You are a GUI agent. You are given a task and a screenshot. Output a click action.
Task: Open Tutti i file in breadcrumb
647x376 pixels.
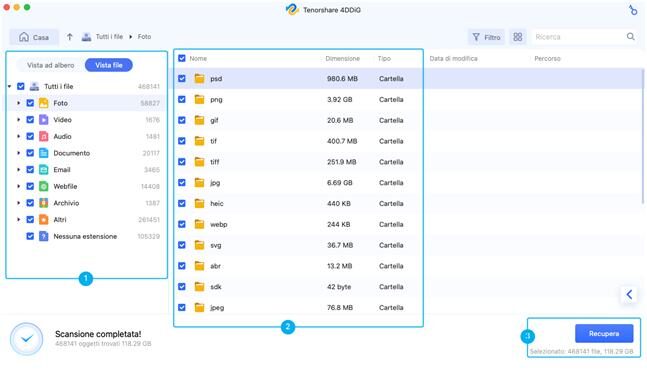(x=109, y=37)
